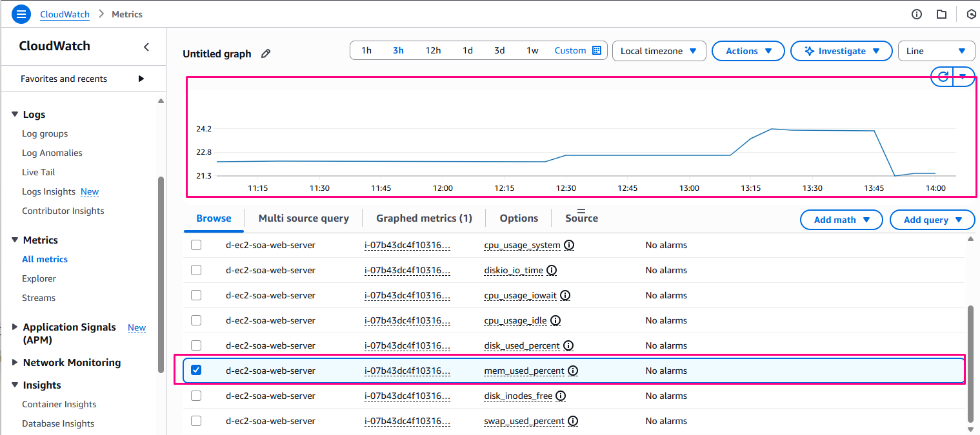Open the Multi source query tab

303,218
